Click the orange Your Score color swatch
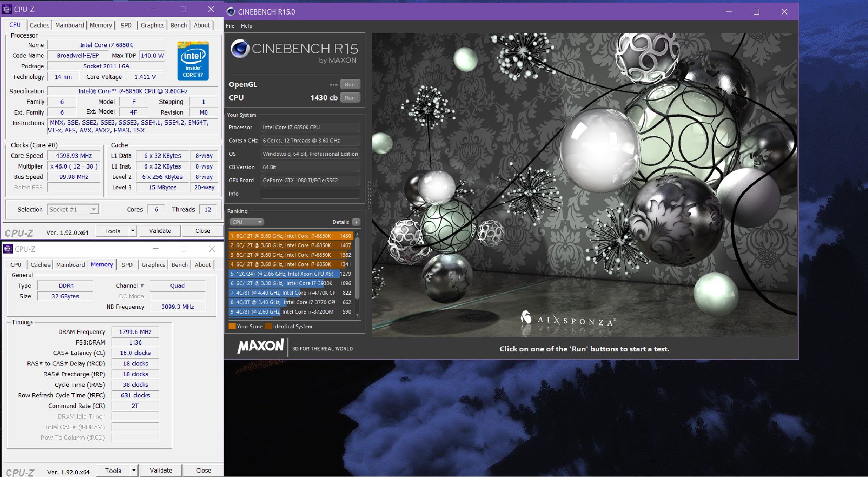Viewport: 868px width, 477px height. pos(232,327)
